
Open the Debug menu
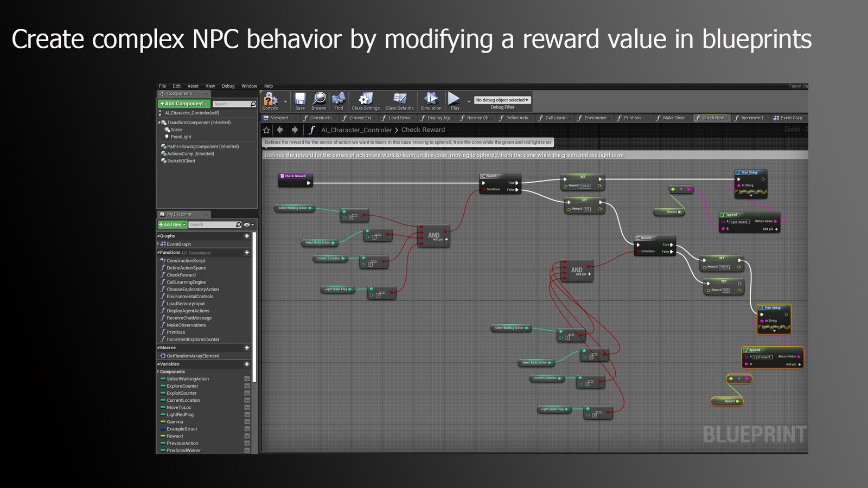228,86
